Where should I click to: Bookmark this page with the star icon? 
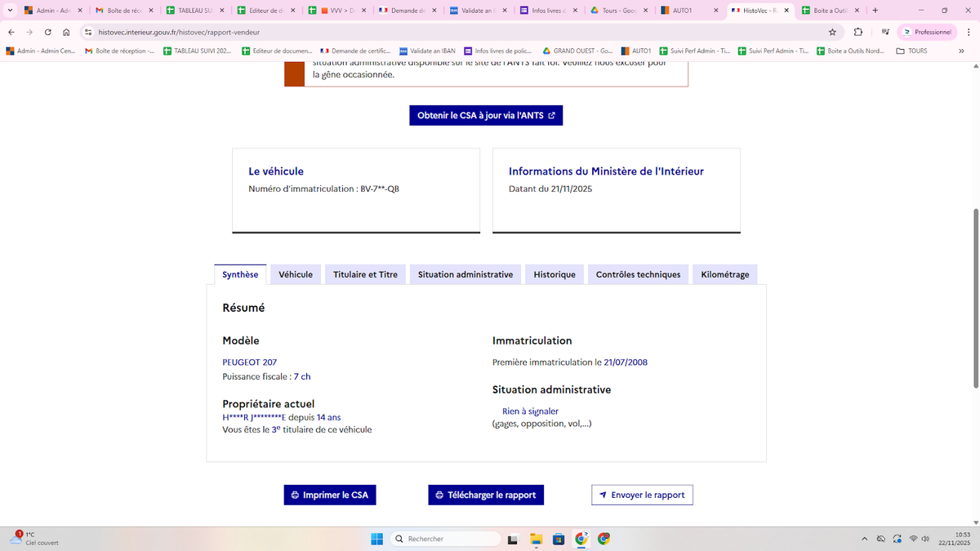click(832, 32)
